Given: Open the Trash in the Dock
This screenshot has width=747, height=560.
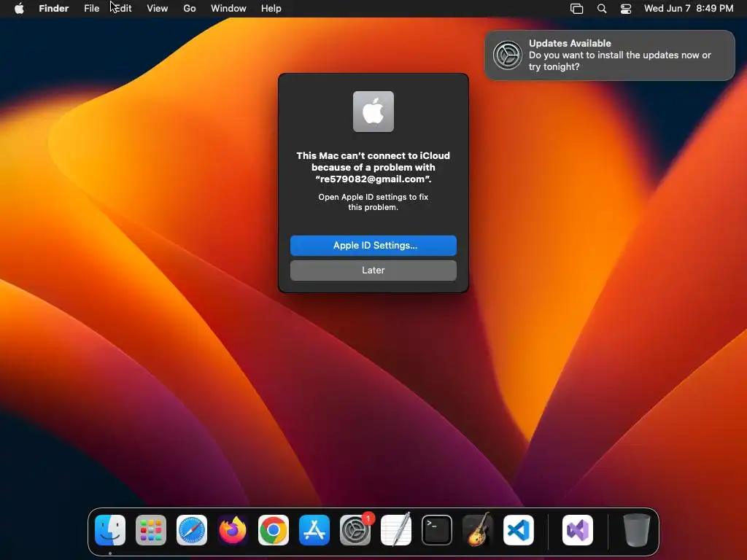Looking at the screenshot, I should coord(636,530).
